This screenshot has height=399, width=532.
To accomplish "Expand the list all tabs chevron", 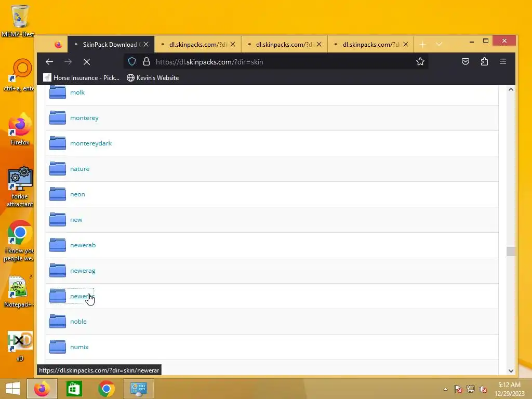I will (x=438, y=45).
